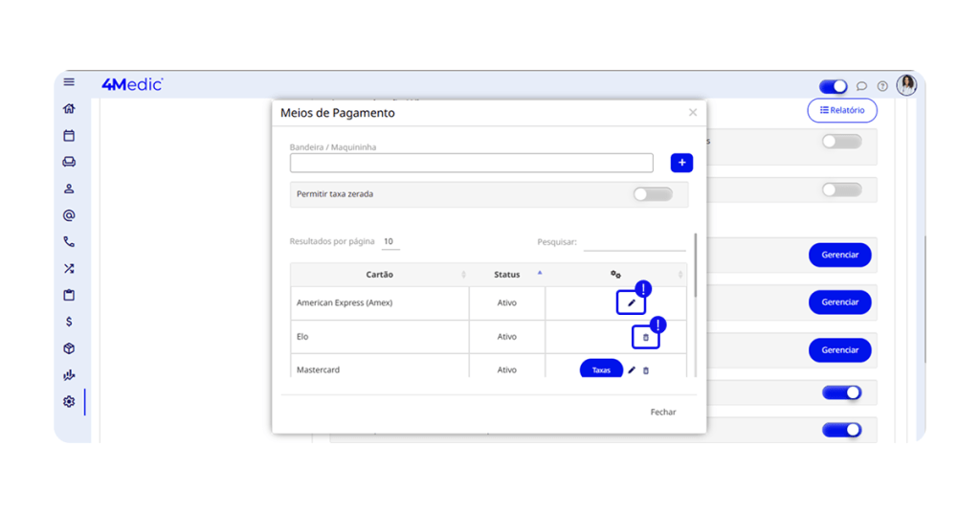
Task: Switch on the gray toggle below Relatório
Action: point(841,142)
